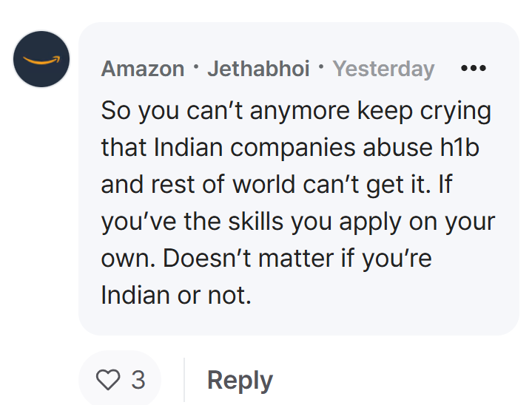532x405 pixels.
Task: Click the Yesterday timestamp
Action: [383, 69]
